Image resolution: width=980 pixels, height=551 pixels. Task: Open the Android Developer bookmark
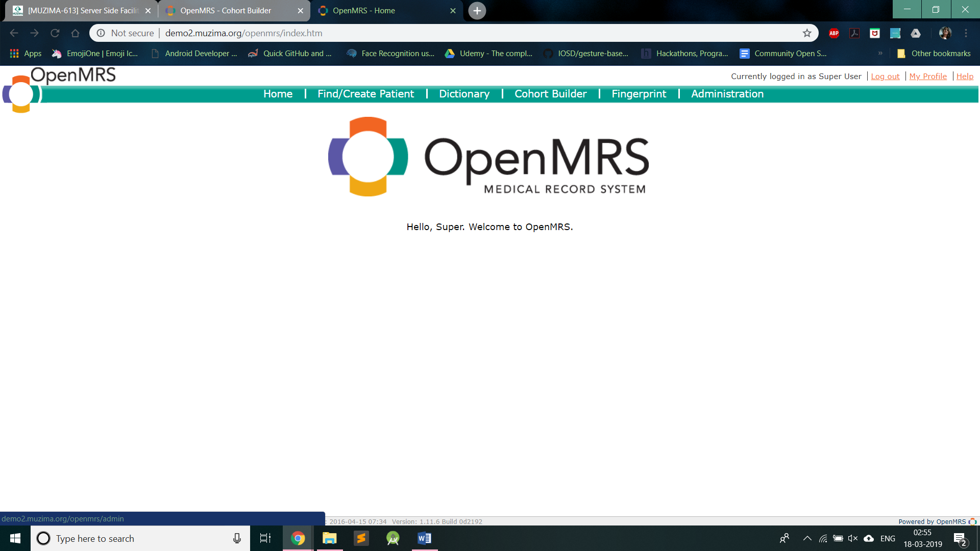195,54
